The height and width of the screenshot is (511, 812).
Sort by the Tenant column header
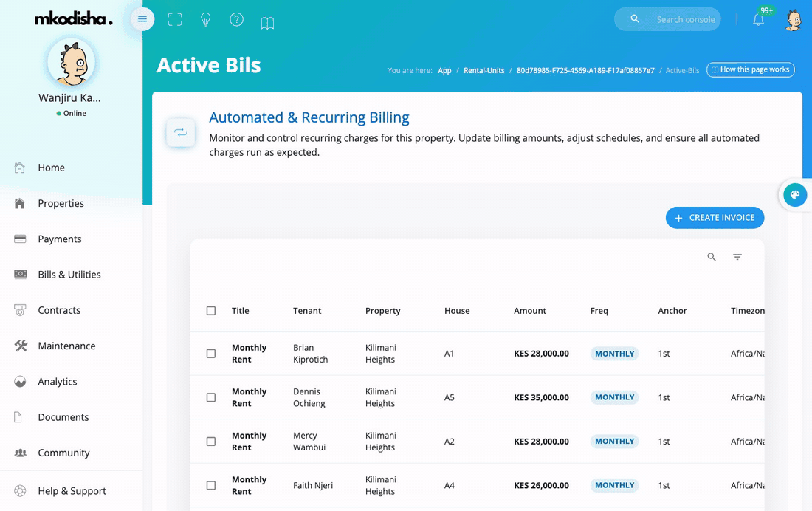pyautogui.click(x=307, y=311)
